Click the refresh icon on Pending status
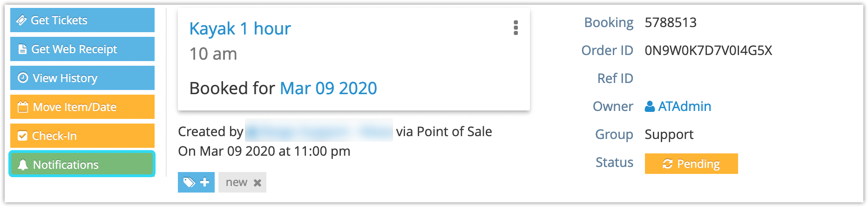 [x=667, y=164]
